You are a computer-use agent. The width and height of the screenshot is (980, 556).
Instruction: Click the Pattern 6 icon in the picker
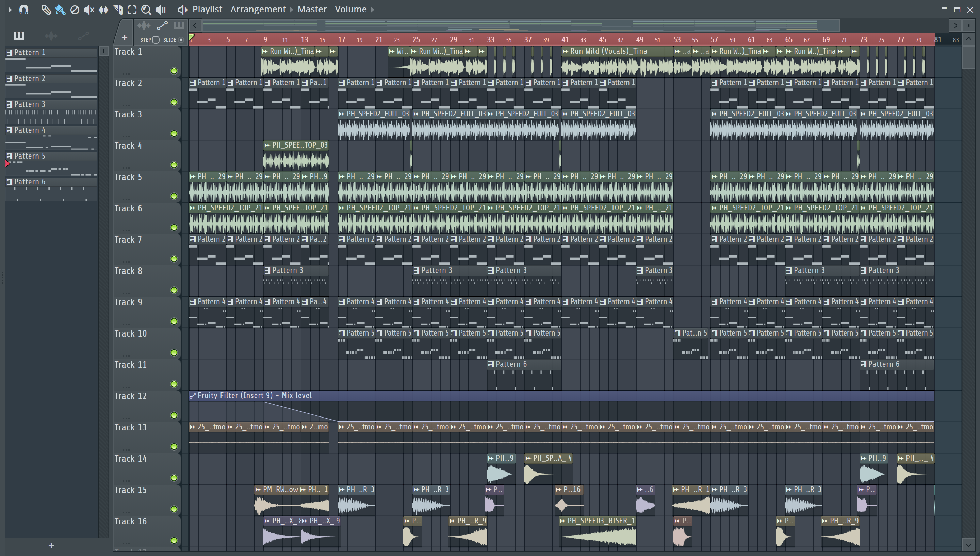tap(9, 182)
